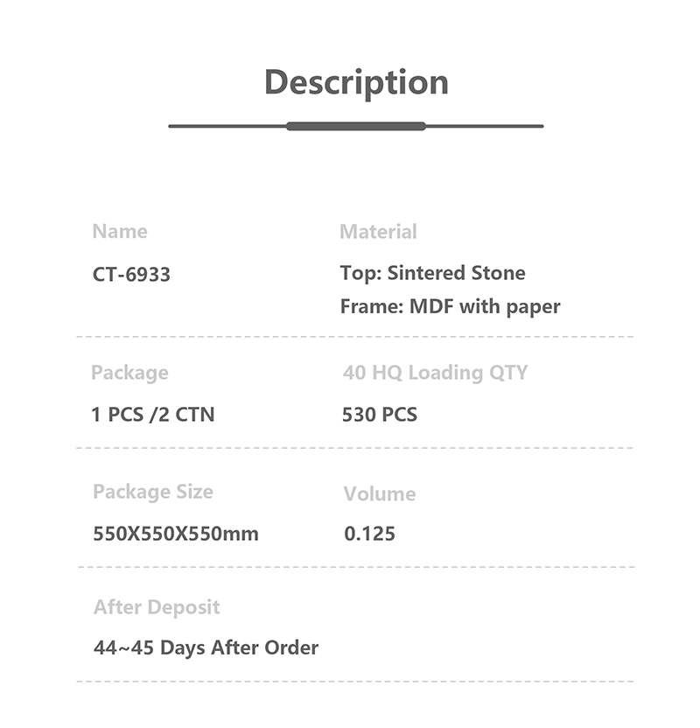Image resolution: width=700 pixels, height=728 pixels.
Task: Click the 530 PCS value
Action: (x=380, y=415)
